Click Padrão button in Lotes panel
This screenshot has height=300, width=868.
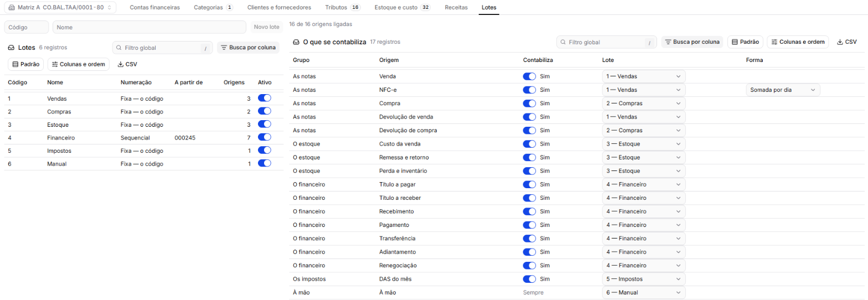[25, 64]
